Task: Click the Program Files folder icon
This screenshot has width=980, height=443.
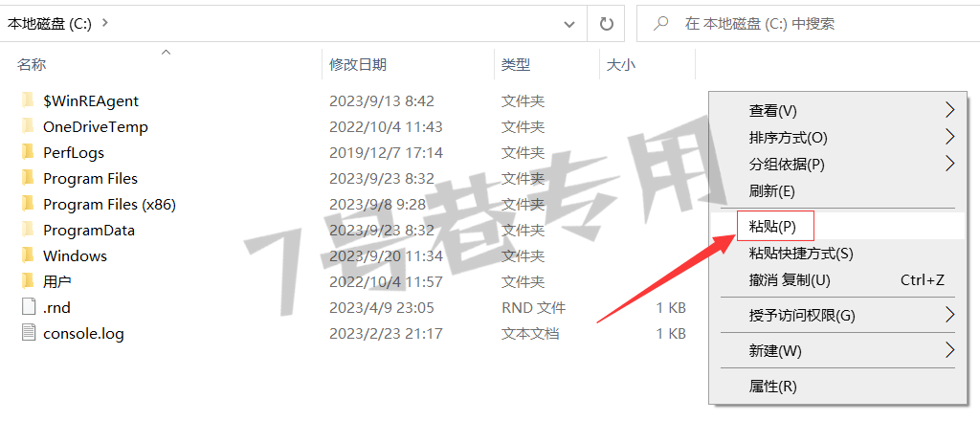Action: point(28,178)
